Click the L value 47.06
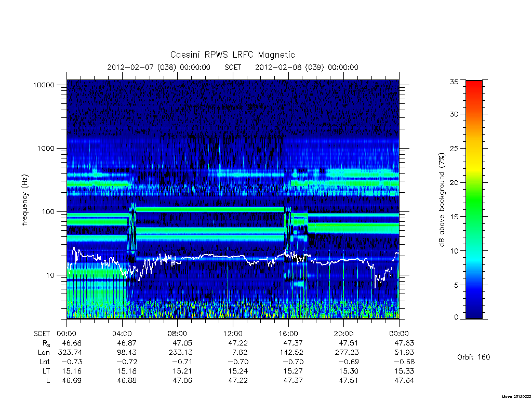The image size is (532, 399). [182, 381]
